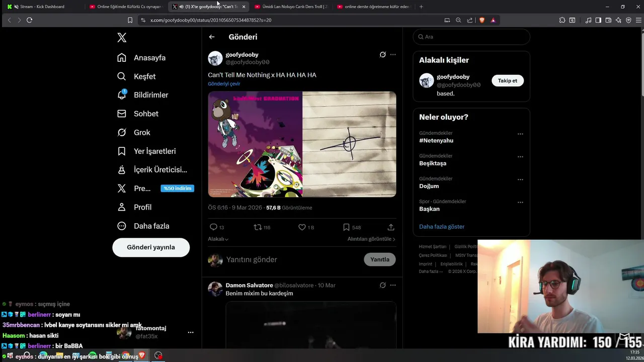Click Daha fazla göster in trends
Viewport: 644px width, 362px height.
coord(442,227)
